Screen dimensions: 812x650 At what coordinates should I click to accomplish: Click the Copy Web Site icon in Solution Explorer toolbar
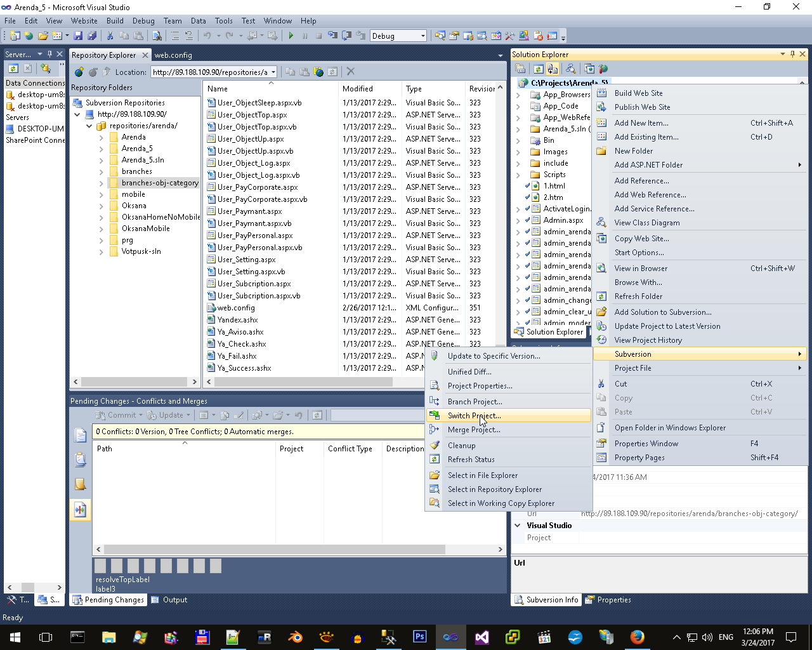click(x=589, y=69)
